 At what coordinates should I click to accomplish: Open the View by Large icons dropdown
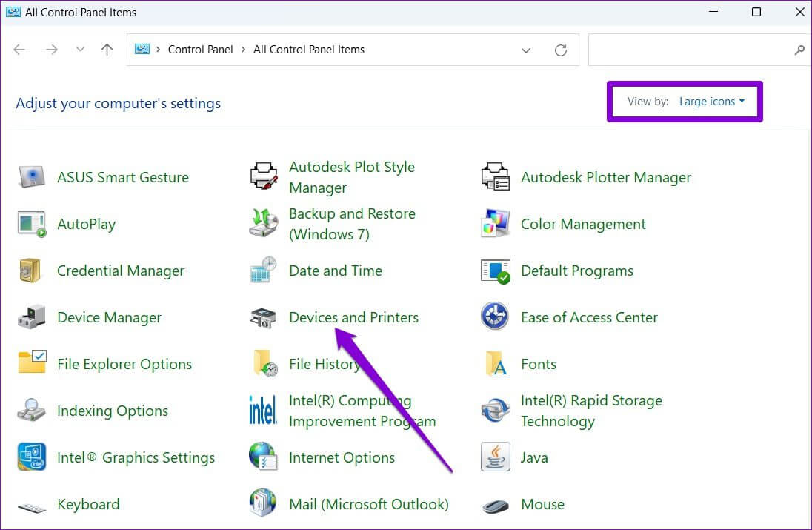coord(711,102)
